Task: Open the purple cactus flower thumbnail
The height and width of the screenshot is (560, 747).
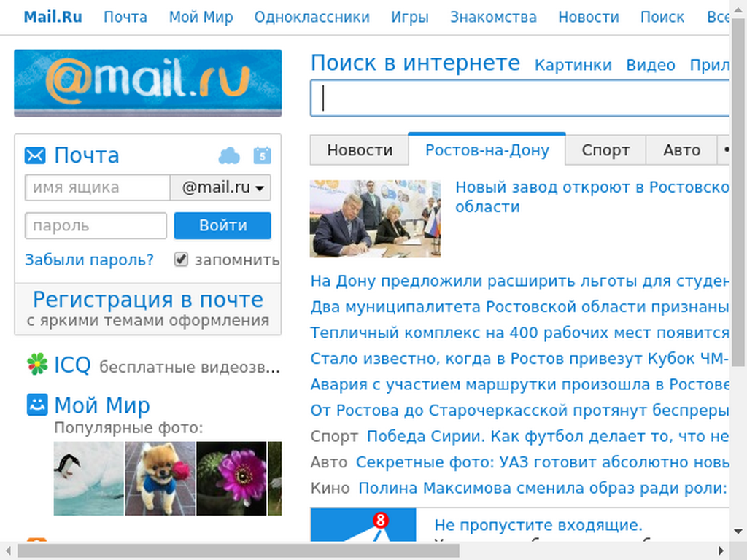Action: click(x=231, y=478)
